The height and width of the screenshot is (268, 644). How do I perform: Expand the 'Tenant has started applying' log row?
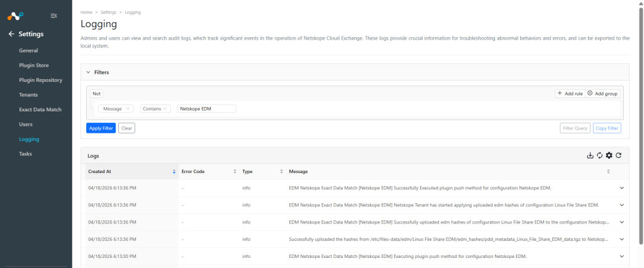621,205
